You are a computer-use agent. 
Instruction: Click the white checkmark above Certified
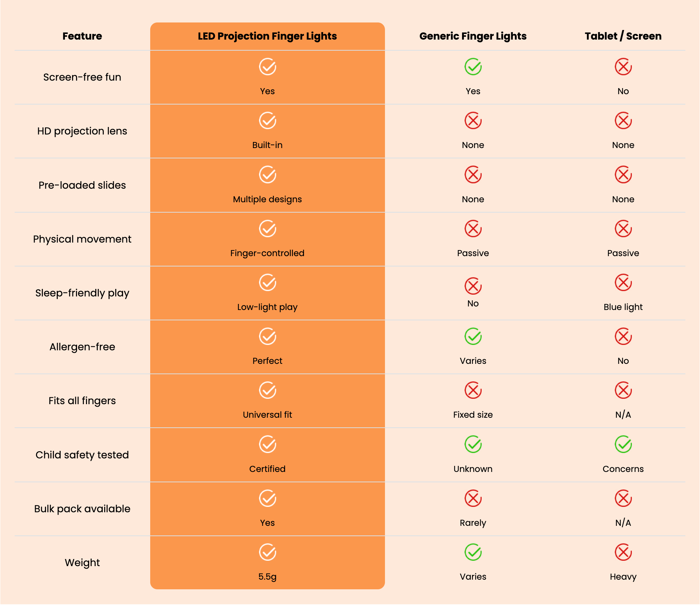[x=267, y=444]
